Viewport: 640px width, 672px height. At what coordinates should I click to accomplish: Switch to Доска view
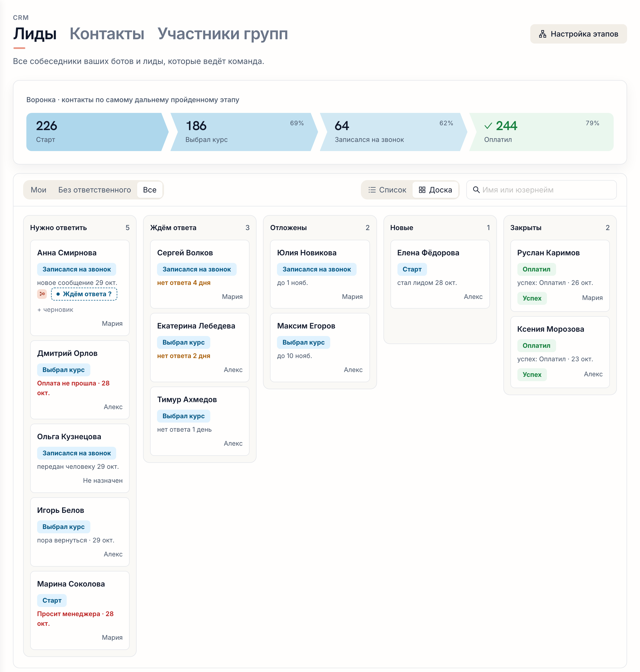pyautogui.click(x=435, y=190)
